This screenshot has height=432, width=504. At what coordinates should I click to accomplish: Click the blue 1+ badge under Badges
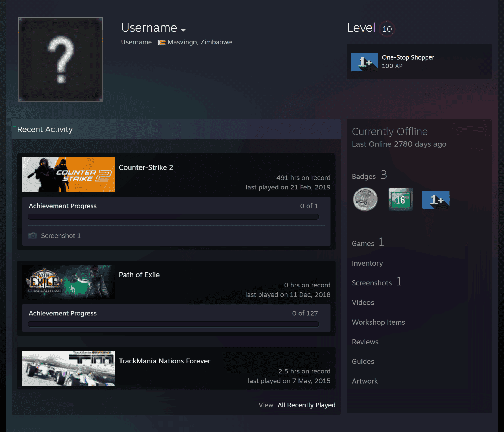point(436,200)
